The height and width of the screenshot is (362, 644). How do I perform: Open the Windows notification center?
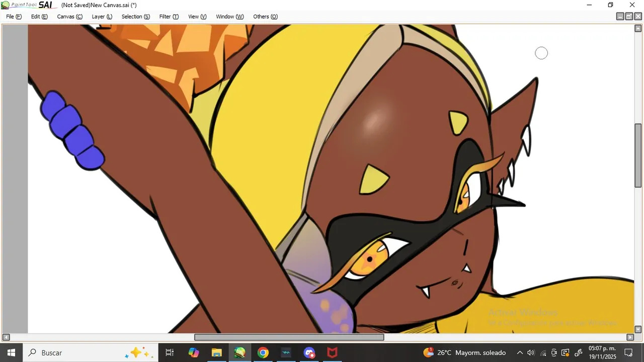(628, 352)
